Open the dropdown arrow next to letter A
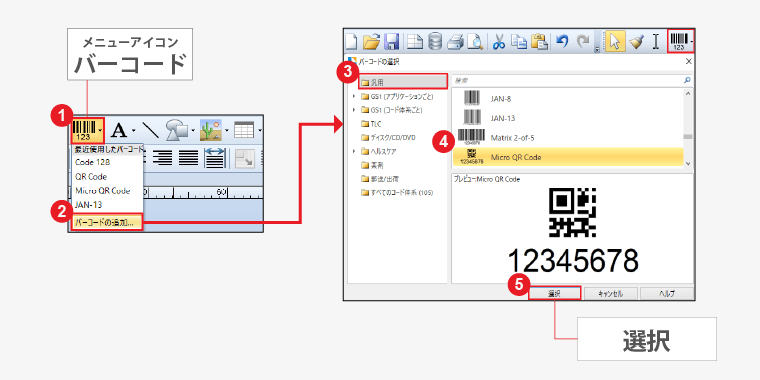This screenshot has height=380, width=760. click(134, 130)
